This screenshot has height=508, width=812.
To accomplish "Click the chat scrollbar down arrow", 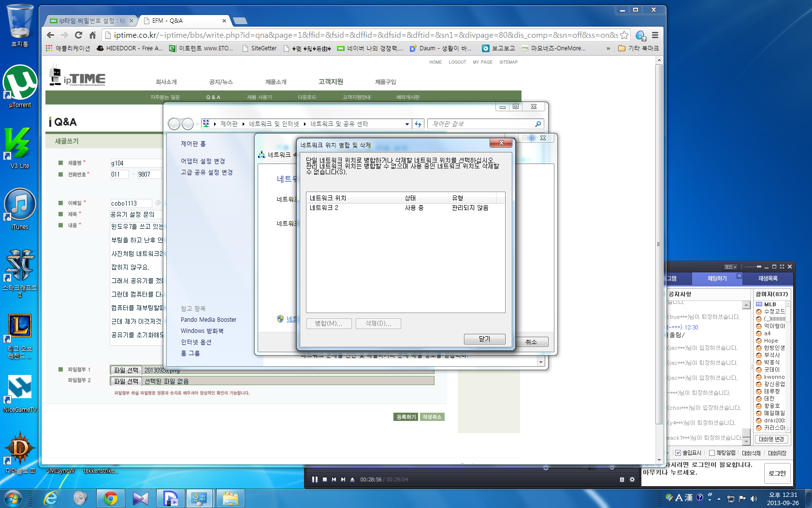I will point(746,441).
